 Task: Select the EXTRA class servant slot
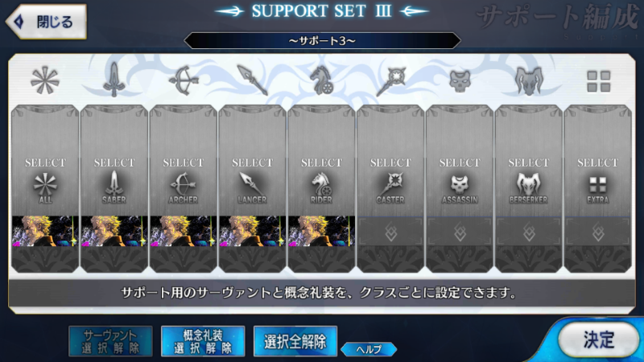(x=597, y=161)
